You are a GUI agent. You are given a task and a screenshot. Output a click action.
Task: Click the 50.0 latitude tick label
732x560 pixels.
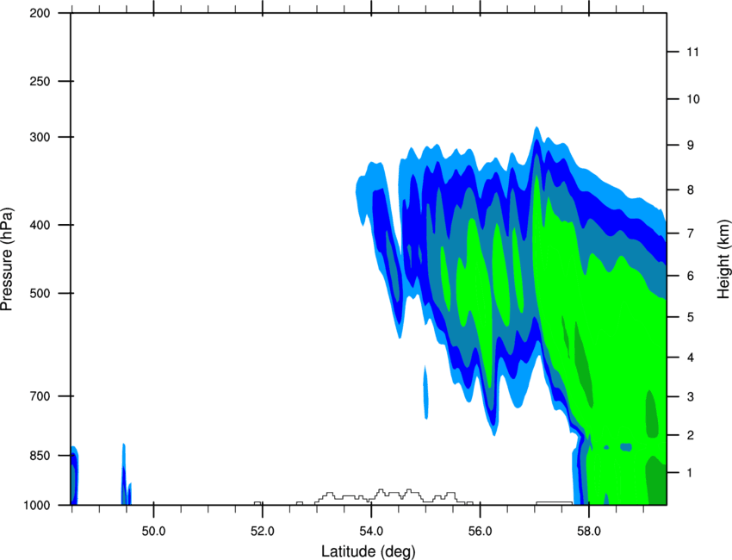(153, 532)
